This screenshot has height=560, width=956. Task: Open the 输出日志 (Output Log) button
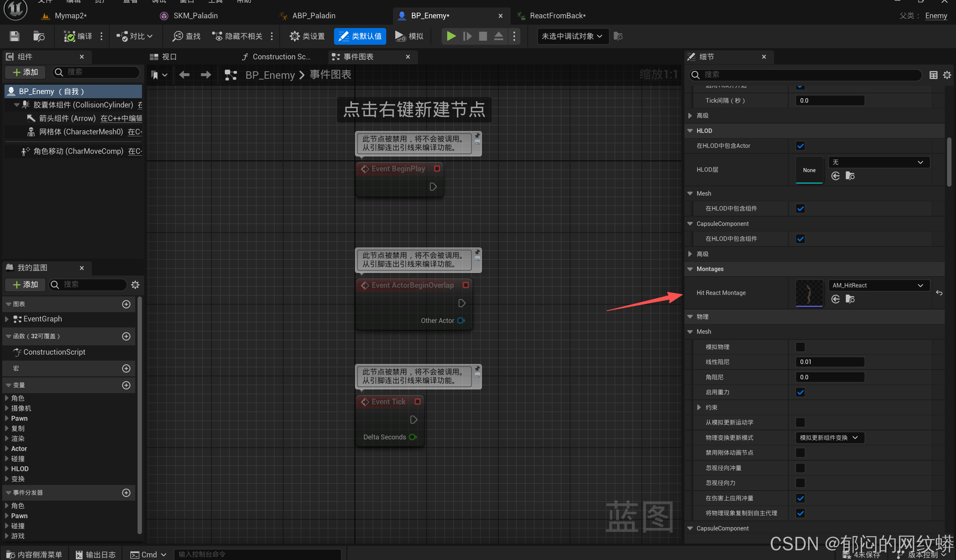(x=96, y=554)
